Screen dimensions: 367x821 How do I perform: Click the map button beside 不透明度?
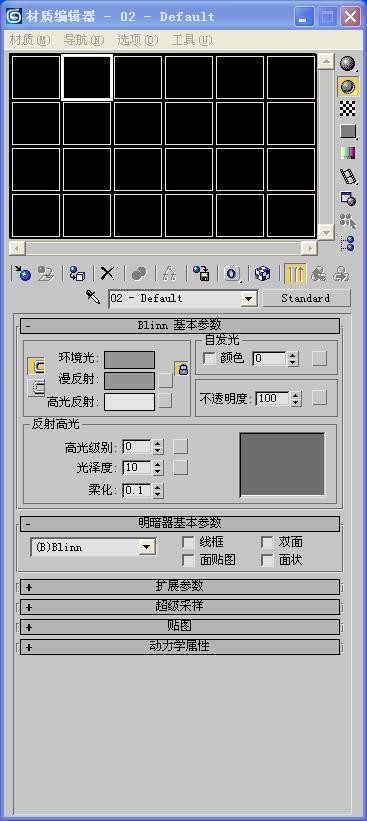(319, 398)
